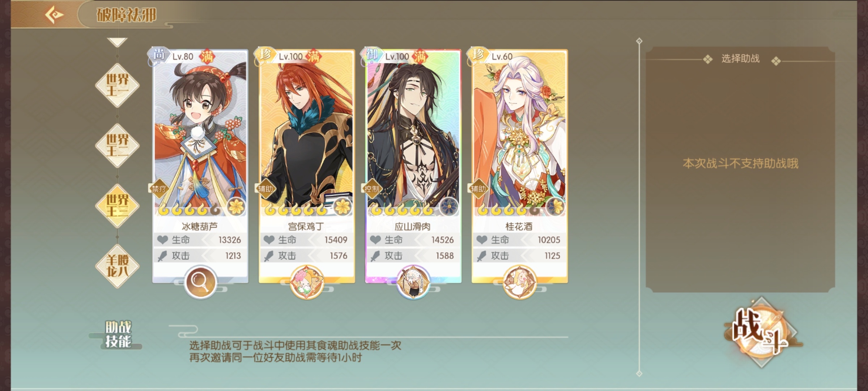Select team 世界王二

coord(117,146)
